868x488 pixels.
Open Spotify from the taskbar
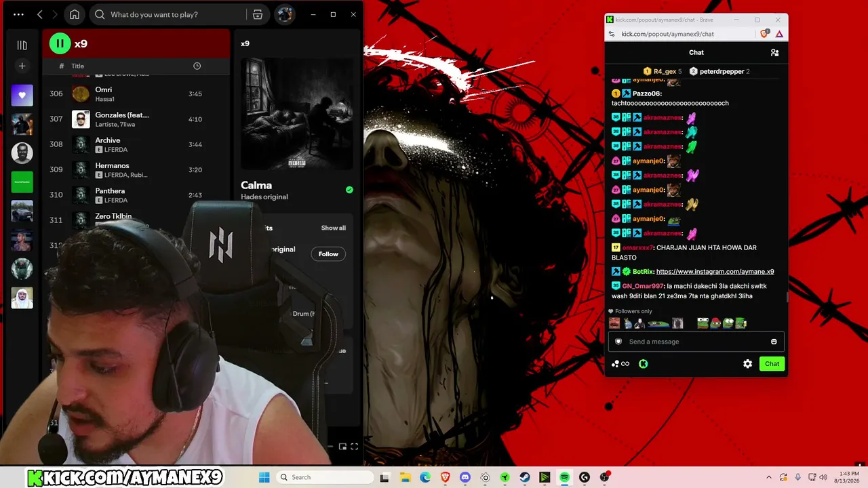pos(564,477)
